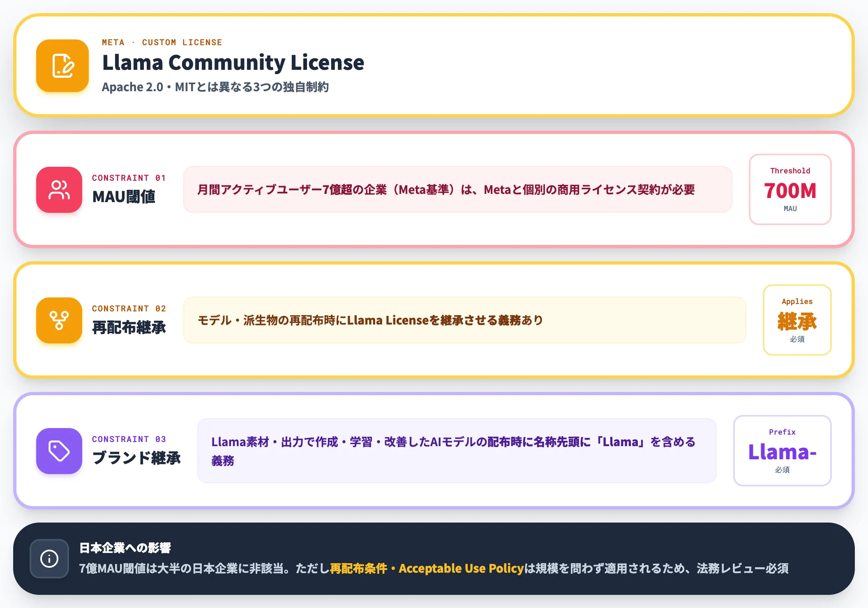868x608 pixels.
Task: Click the ブランド継承 heading
Action: pyautogui.click(x=136, y=458)
